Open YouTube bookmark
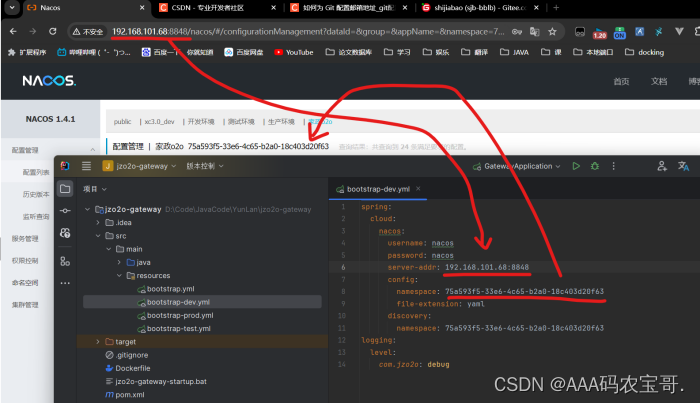 294,52
